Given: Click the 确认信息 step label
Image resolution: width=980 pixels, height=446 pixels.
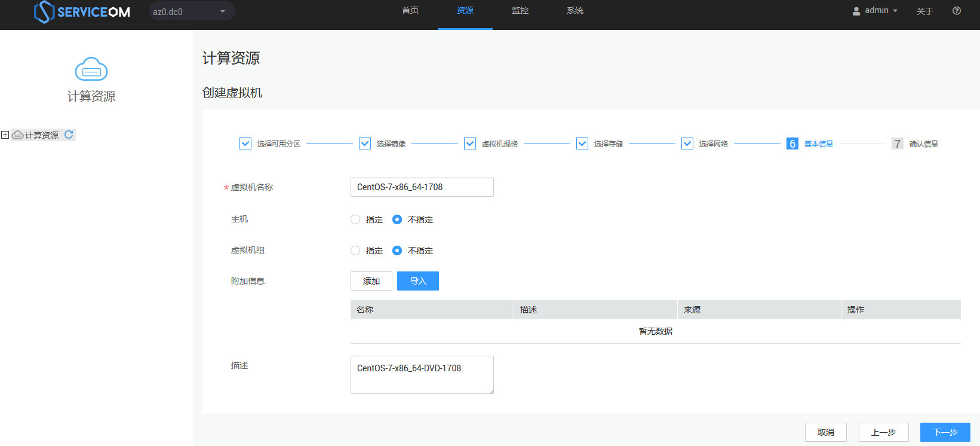Looking at the screenshot, I should click(924, 144).
